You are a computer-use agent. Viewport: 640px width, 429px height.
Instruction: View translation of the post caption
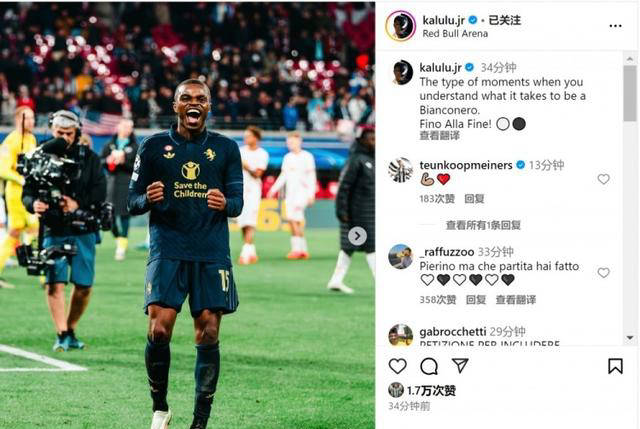click(440, 136)
